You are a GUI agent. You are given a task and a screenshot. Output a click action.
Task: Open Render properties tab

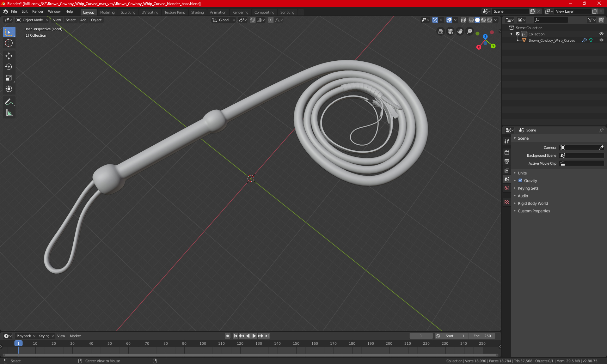coord(507,152)
